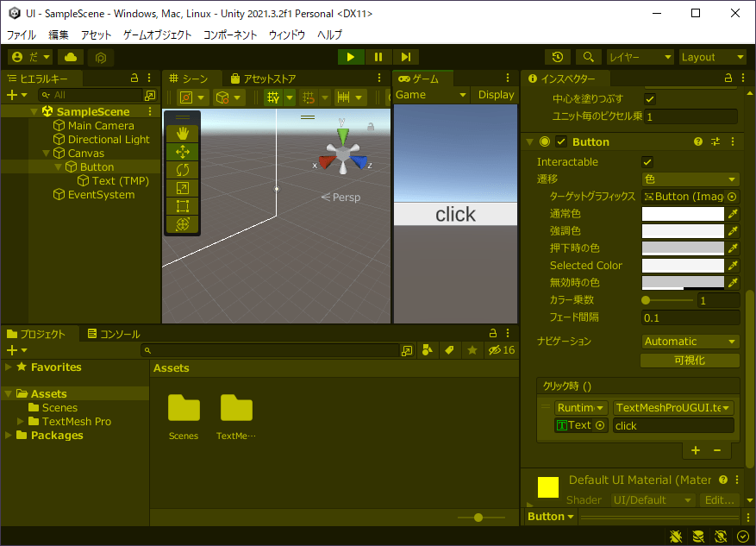Switch to the アセットストア tab
This screenshot has width=756, height=546.
click(x=263, y=78)
